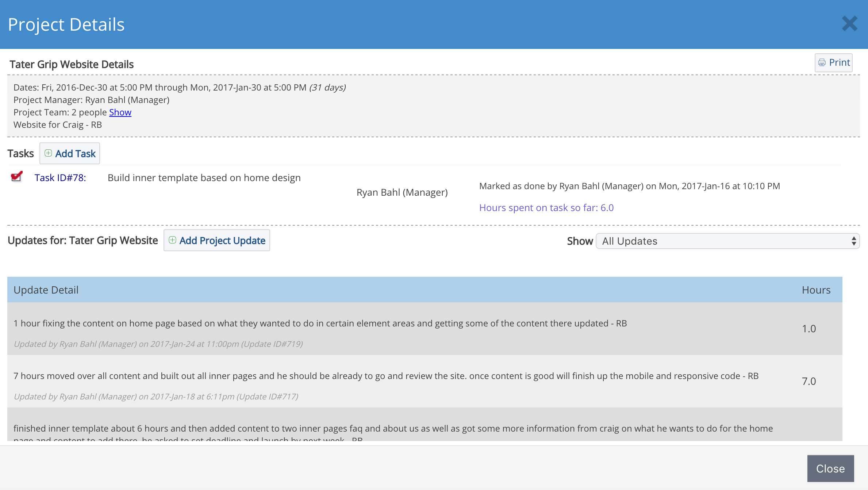This screenshot has width=868, height=490.
Task: Click the Add Task button
Action: pos(69,153)
